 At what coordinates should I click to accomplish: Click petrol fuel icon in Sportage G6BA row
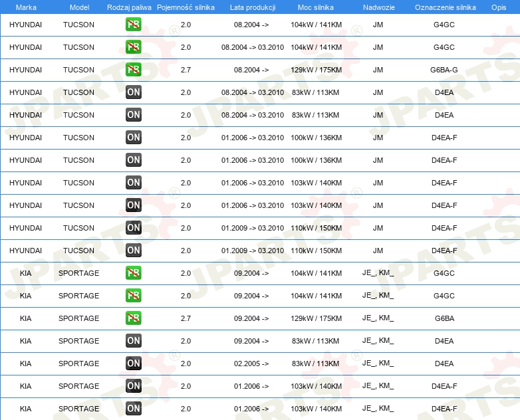point(133,318)
